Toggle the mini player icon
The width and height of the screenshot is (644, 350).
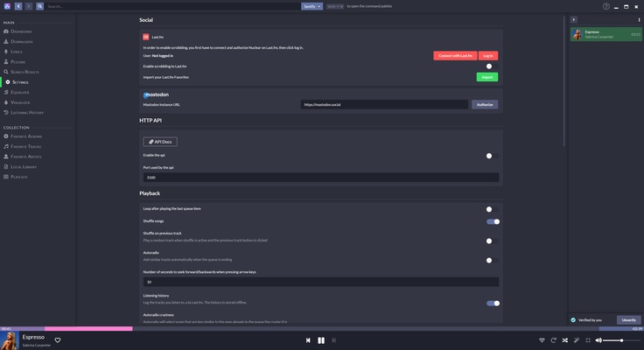[x=577, y=340]
